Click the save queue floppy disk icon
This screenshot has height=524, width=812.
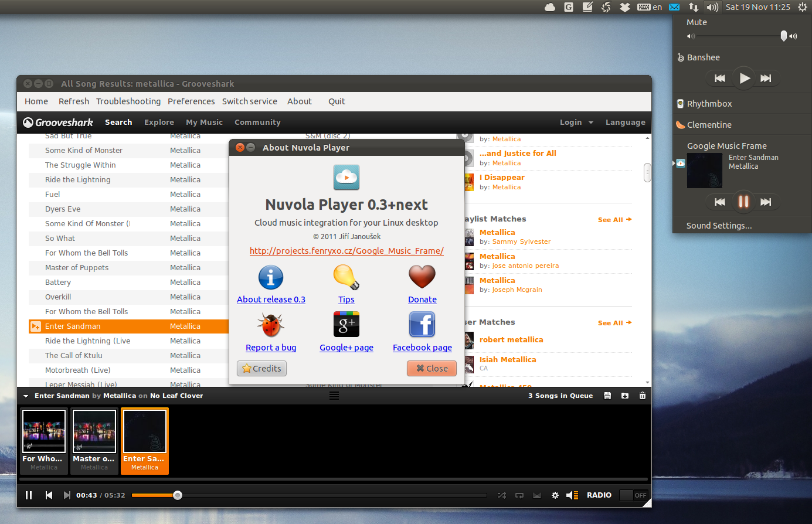607,396
